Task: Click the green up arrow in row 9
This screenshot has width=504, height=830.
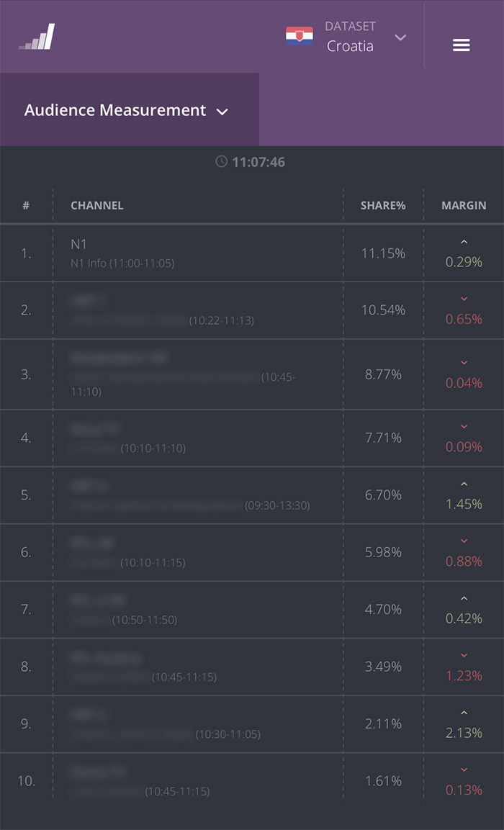Action: coord(464,713)
